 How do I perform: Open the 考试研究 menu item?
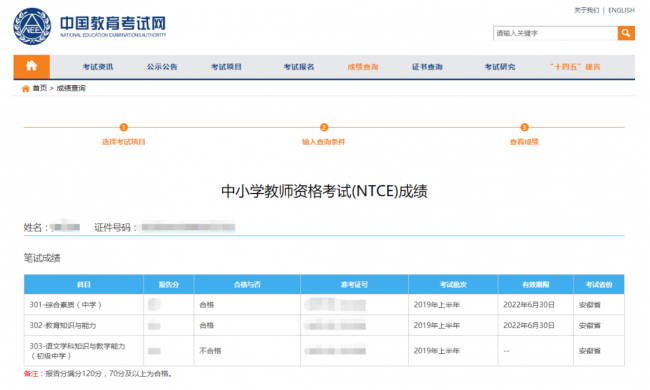(500, 67)
